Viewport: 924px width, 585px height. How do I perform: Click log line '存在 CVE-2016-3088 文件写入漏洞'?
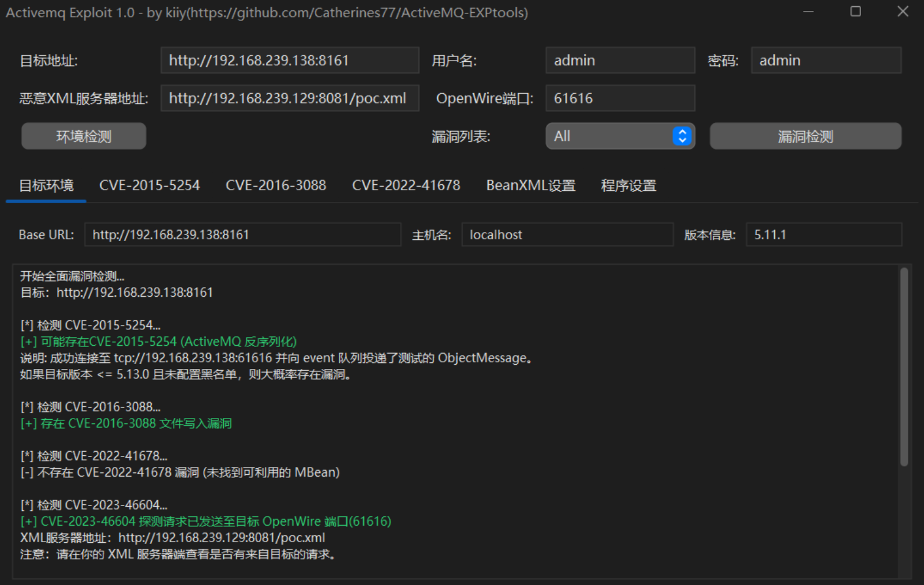pyautogui.click(x=126, y=423)
